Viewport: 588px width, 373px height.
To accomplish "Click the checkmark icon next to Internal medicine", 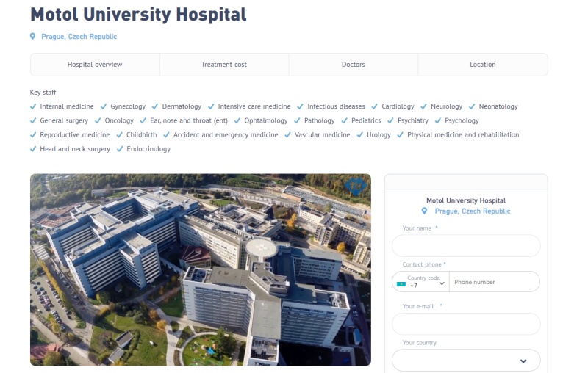I will pos(33,106).
